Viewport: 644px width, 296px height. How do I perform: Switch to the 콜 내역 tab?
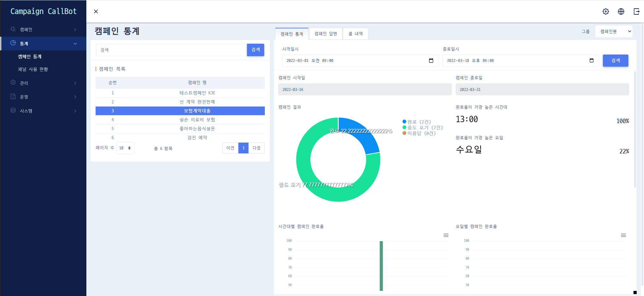pos(355,34)
